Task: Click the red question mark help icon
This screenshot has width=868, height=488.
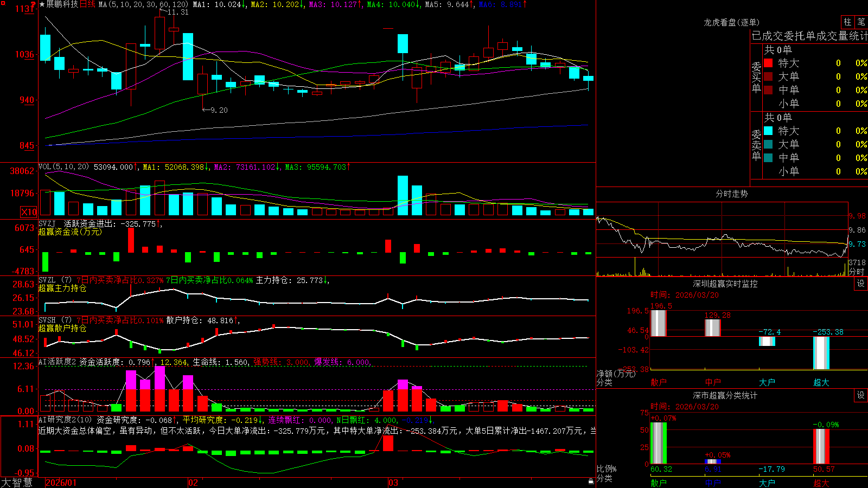Action: tap(33, 5)
